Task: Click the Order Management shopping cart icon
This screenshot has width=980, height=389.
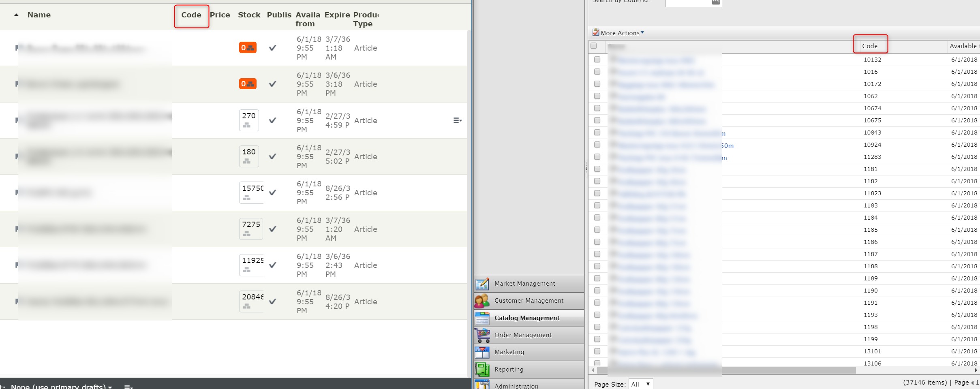Action: tap(482, 335)
